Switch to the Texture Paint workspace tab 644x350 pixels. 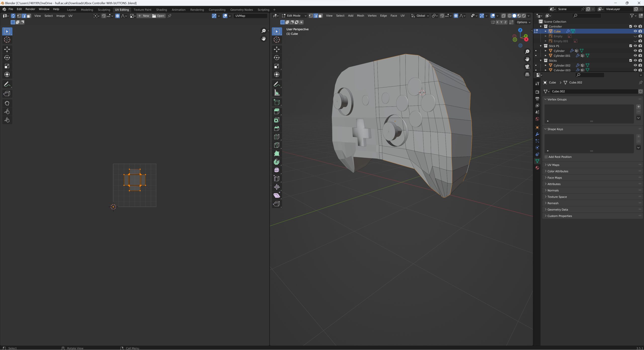click(142, 10)
